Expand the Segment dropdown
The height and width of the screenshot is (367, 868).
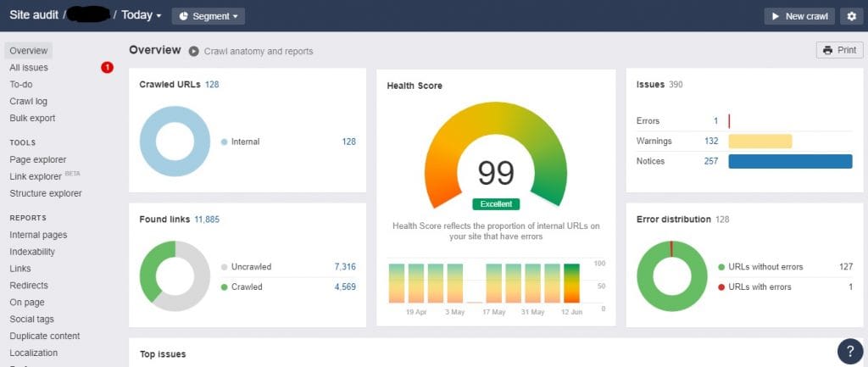[x=209, y=16]
